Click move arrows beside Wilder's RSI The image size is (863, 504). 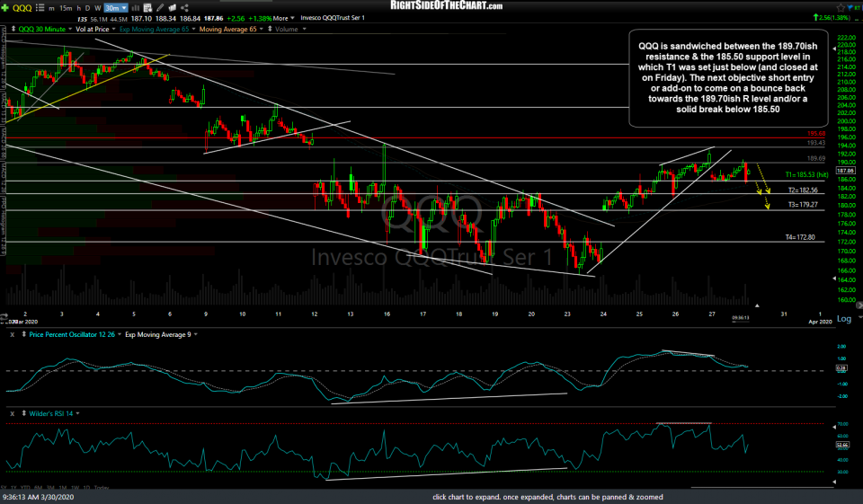coord(23,413)
